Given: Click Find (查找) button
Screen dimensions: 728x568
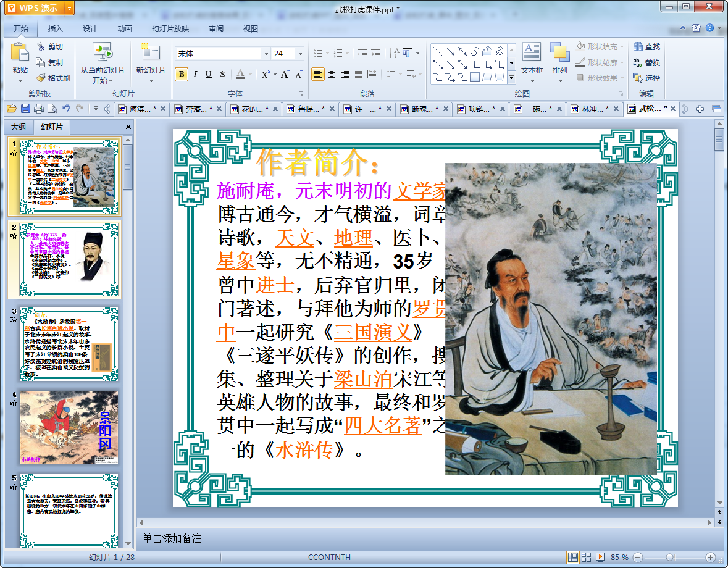Looking at the screenshot, I should [x=646, y=46].
